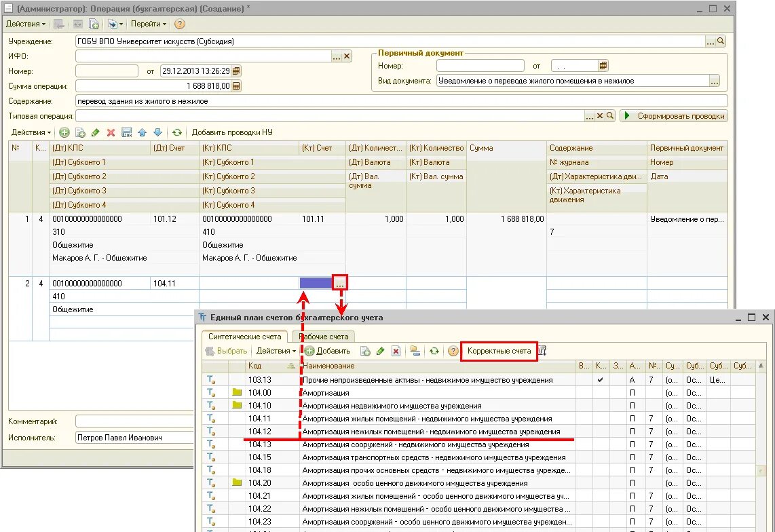The image size is (775, 532).
Task: Mark account for deletion in chart toolbar
Action: [396, 351]
